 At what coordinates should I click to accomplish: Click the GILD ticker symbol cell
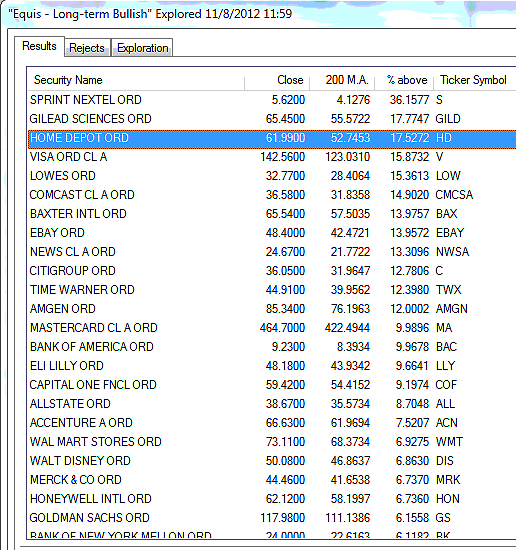point(448,119)
